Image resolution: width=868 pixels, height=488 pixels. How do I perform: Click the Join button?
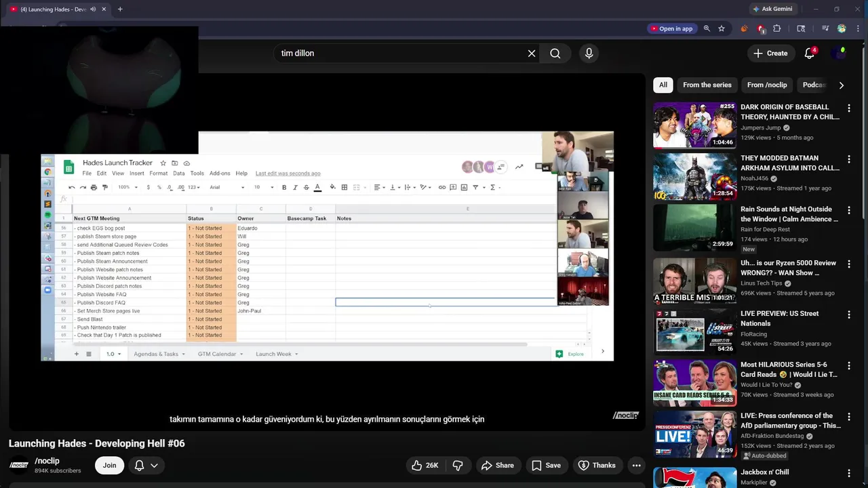pos(109,465)
